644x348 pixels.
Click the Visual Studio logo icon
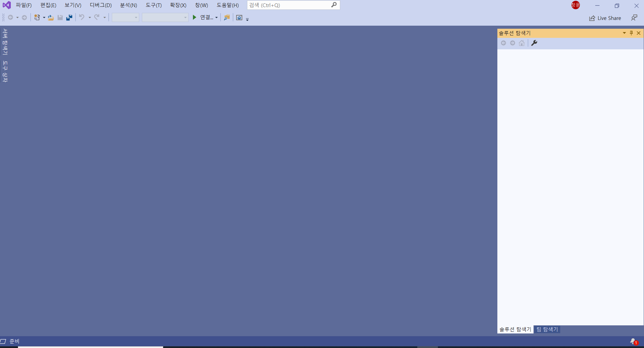click(x=7, y=5)
